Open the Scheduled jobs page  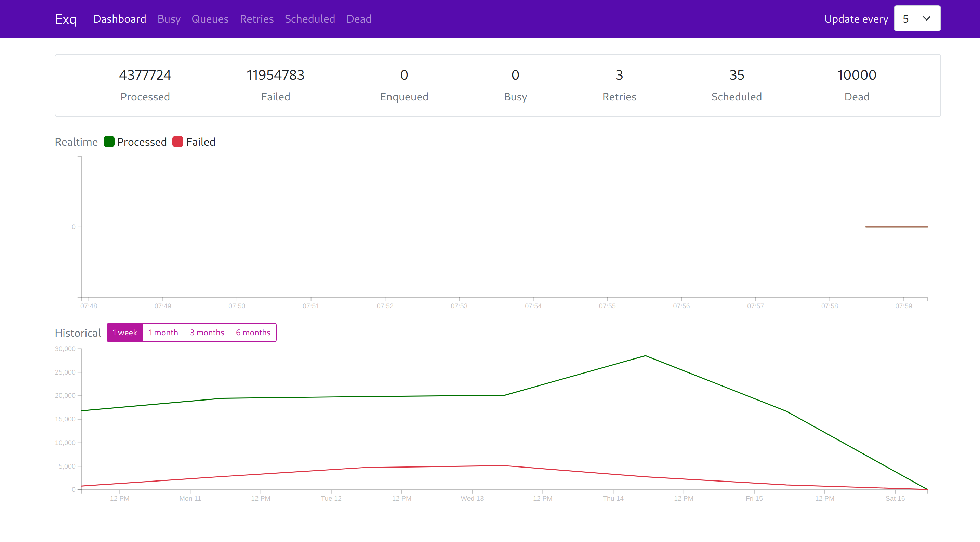[x=310, y=19]
